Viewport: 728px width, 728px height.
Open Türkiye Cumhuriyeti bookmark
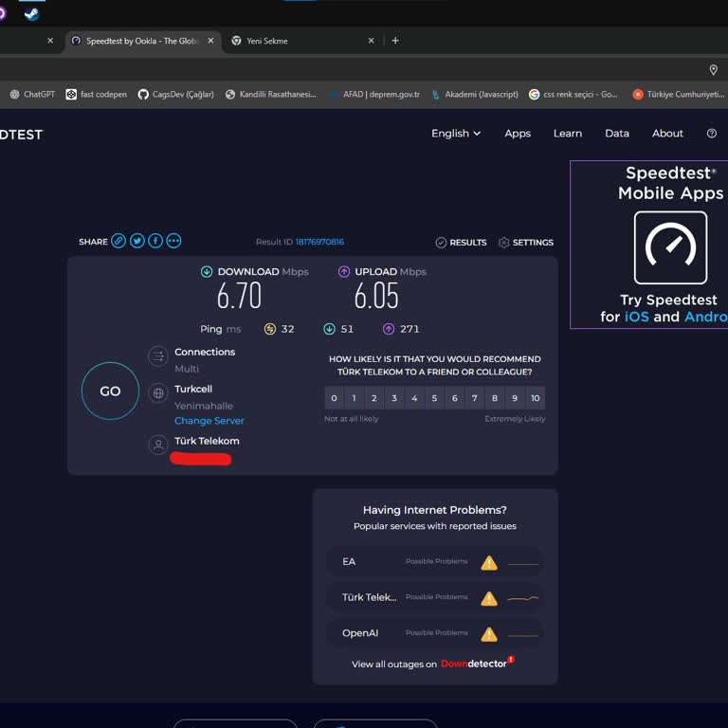679,94
